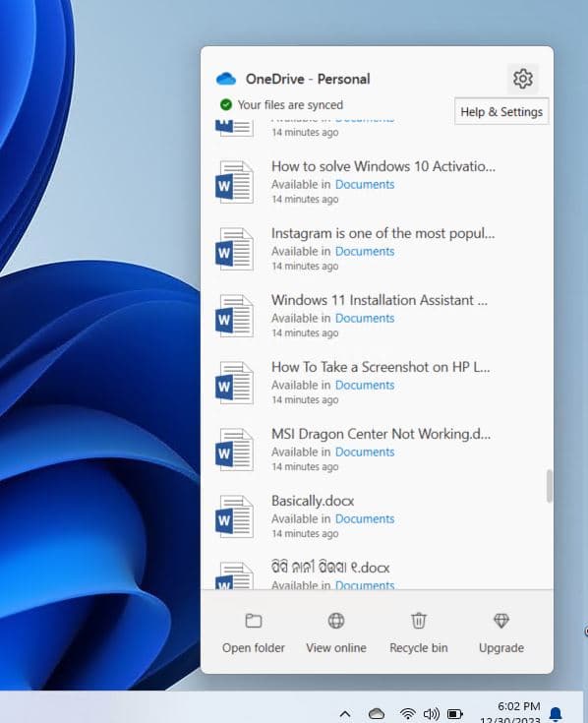This screenshot has width=588, height=723.
Task: Open the Basically.docx file name
Action: [x=313, y=501]
